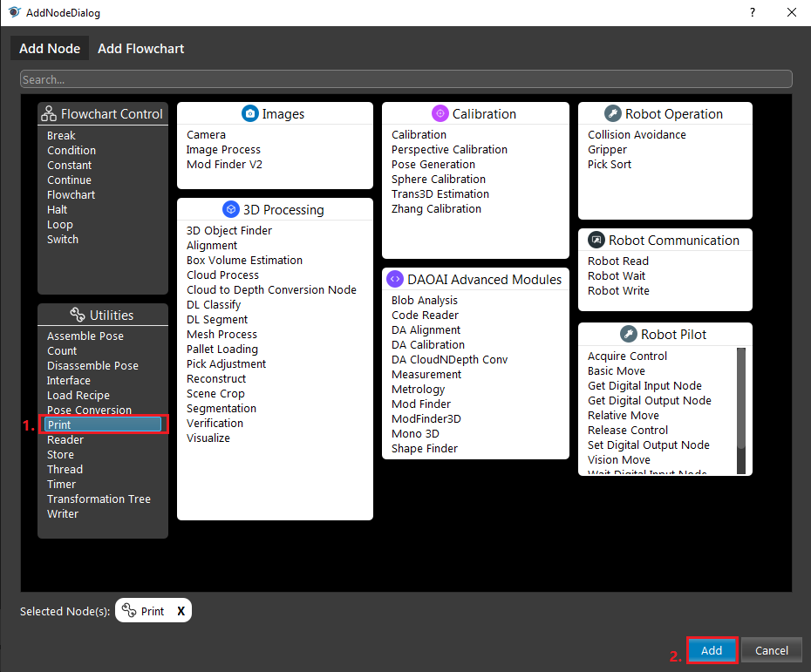The height and width of the screenshot is (672, 811).
Task: Click the Images camera icon
Action: (x=250, y=113)
